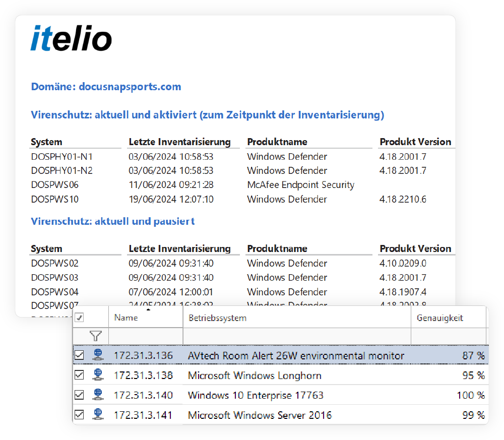Uncheck the checkbox for 172.31.3.136
The height and width of the screenshot is (440, 504).
click(79, 355)
